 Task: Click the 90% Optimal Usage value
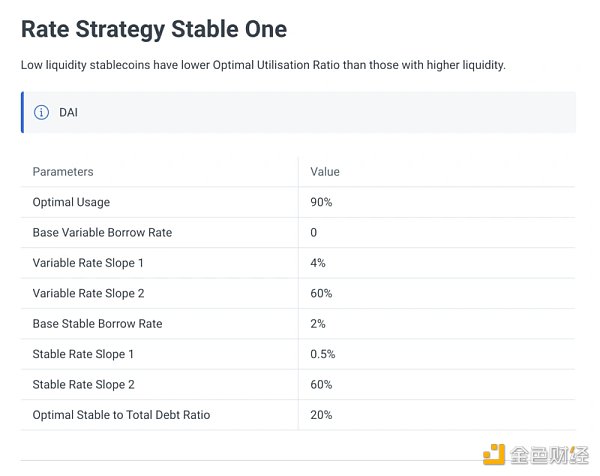pos(321,202)
